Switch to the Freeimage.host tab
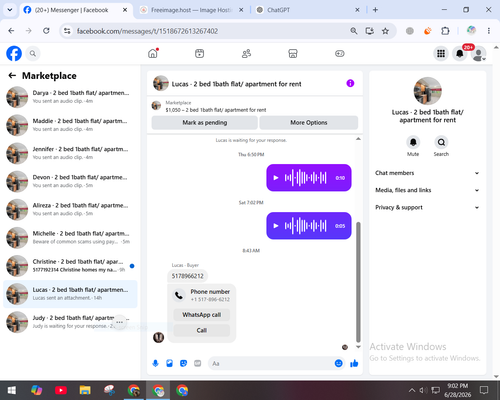 coord(191,10)
